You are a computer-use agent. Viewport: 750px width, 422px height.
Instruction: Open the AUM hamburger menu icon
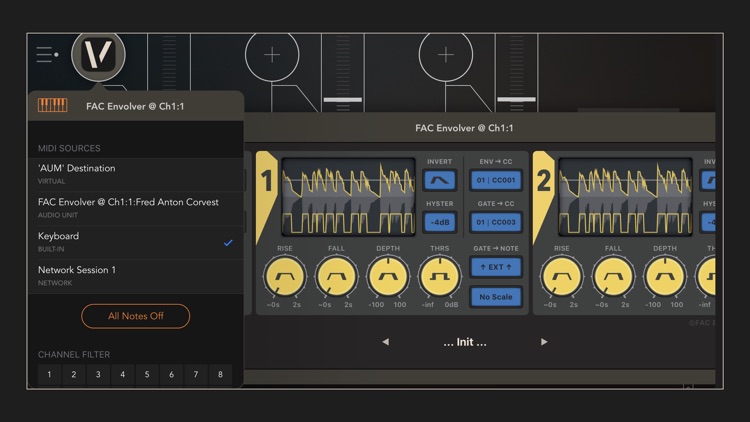coord(47,55)
